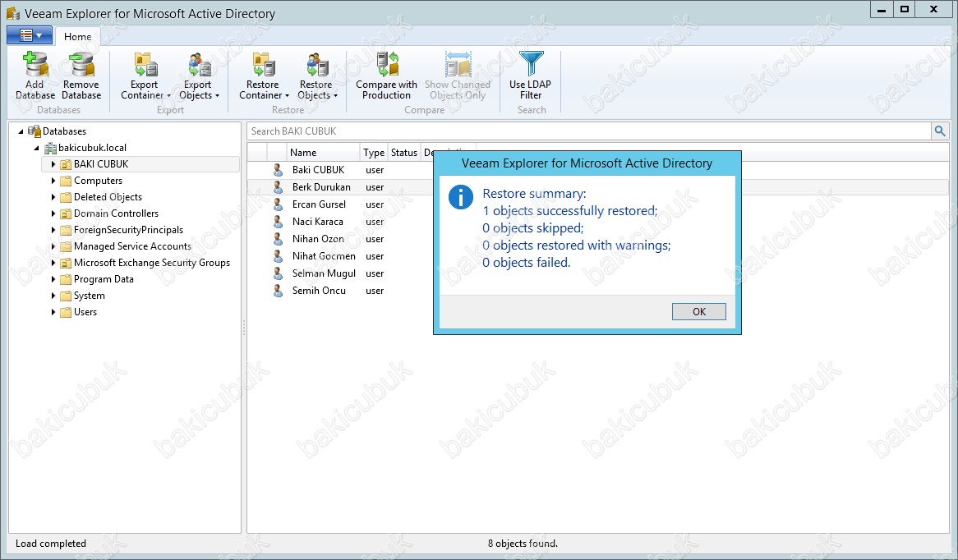Select the Domain Controllers tree item

[116, 213]
